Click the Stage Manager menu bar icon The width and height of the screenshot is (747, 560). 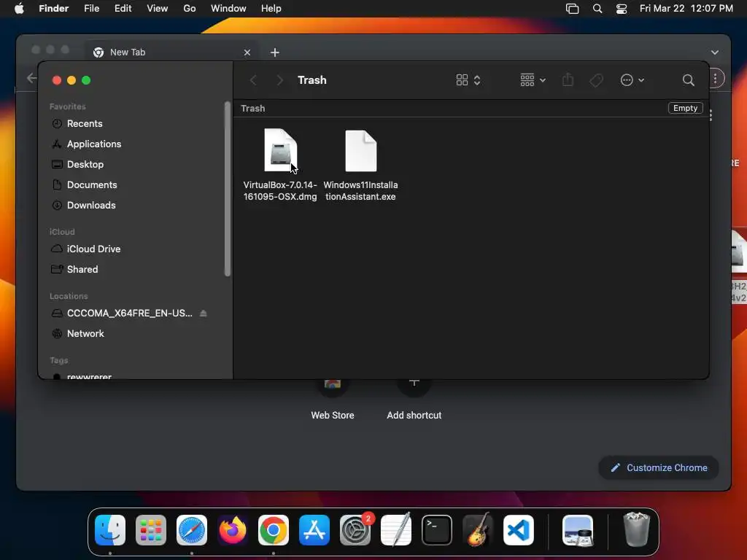click(x=572, y=9)
